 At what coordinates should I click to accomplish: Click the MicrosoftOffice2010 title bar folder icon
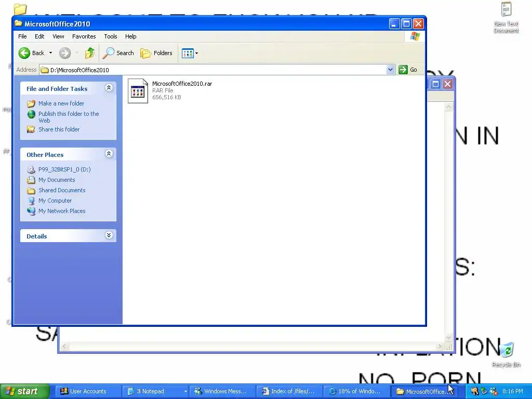pos(18,23)
